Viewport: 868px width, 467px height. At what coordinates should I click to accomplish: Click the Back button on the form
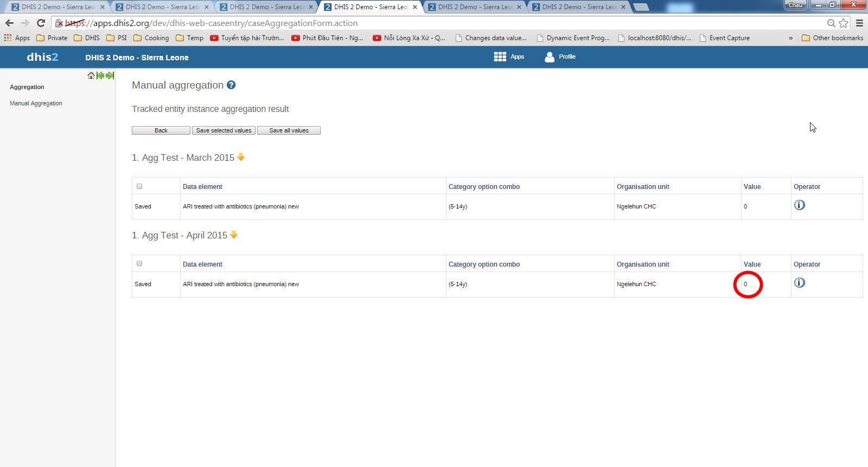point(161,130)
